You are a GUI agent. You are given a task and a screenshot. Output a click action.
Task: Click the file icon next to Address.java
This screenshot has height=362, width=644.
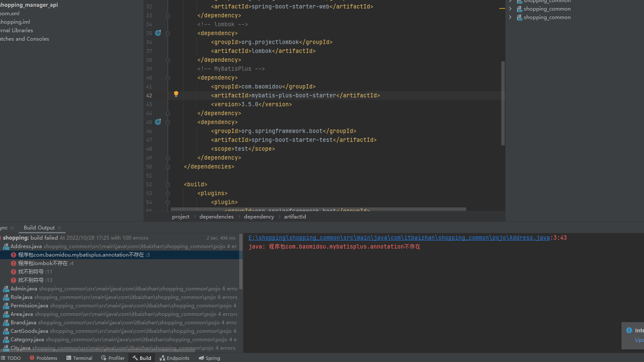6,246
